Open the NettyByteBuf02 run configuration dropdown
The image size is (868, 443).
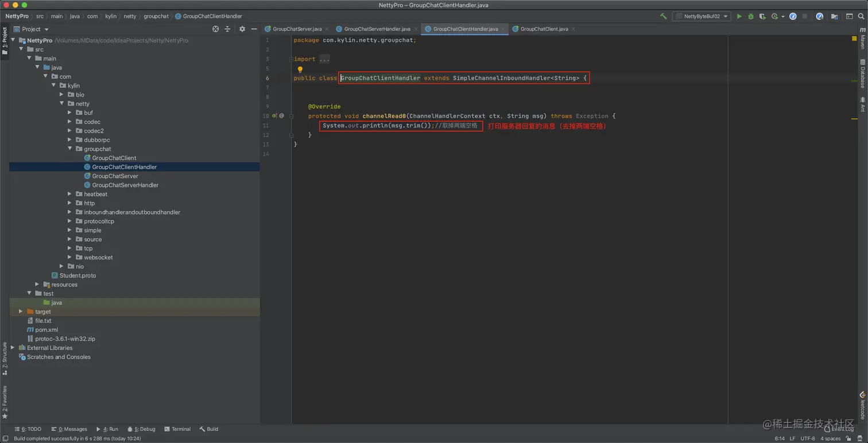pyautogui.click(x=702, y=17)
